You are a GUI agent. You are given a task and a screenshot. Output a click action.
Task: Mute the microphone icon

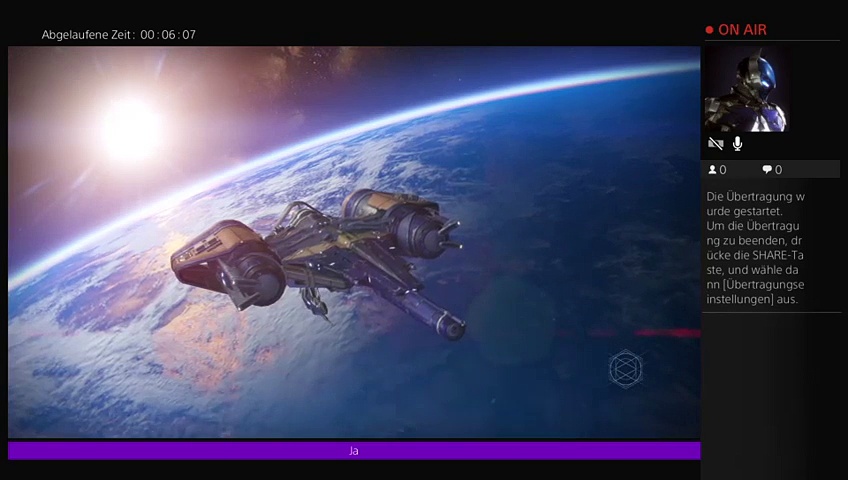[x=737, y=144]
